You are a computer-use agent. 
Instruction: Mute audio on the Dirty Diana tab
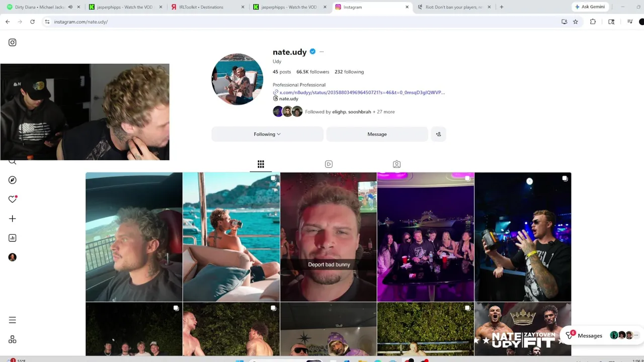pos(70,7)
